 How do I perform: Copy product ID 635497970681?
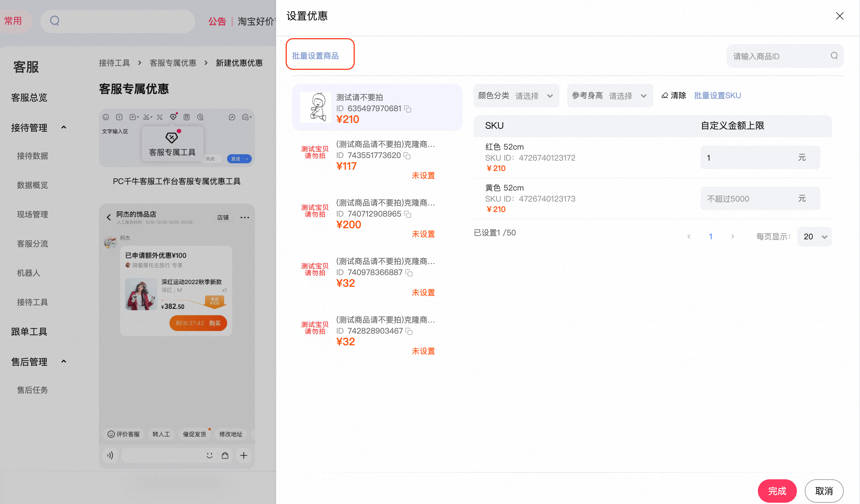point(408,109)
